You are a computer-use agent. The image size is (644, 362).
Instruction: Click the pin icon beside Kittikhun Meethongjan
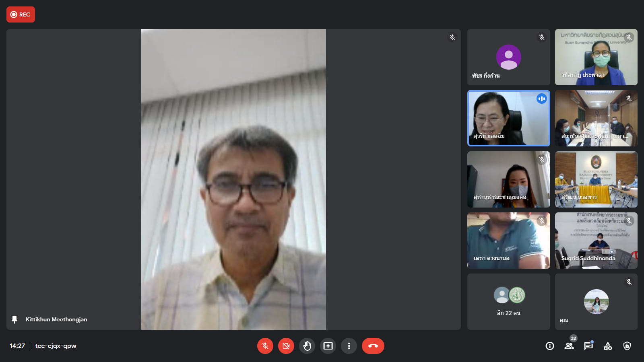point(14,319)
